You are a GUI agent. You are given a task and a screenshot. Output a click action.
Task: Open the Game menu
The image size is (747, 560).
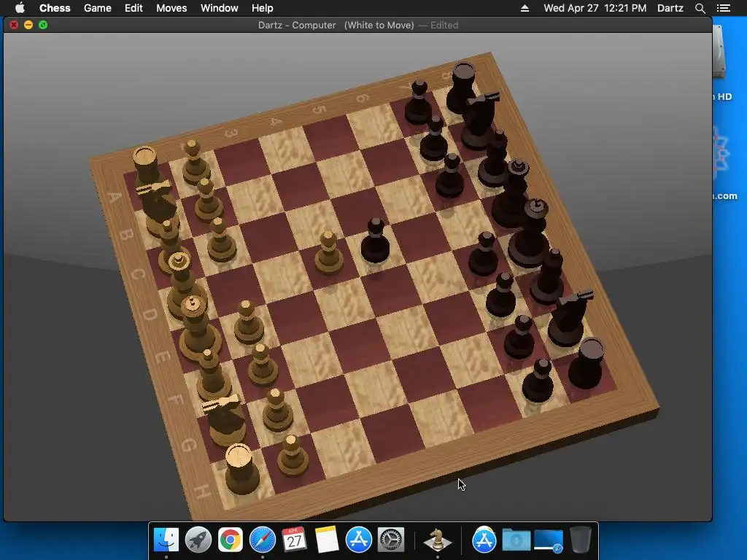97,8
